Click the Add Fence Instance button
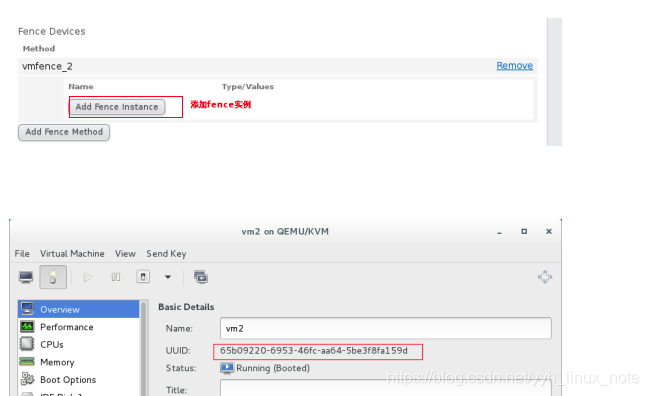 [x=117, y=107]
